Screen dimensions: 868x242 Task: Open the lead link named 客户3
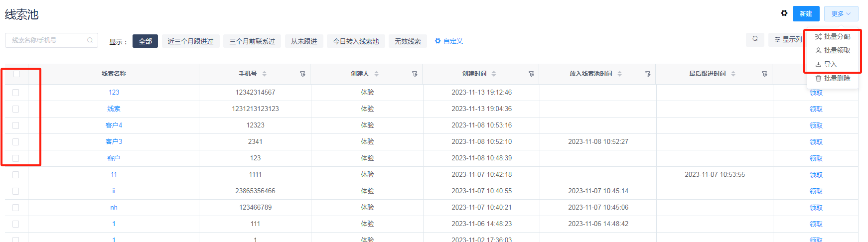coord(114,141)
